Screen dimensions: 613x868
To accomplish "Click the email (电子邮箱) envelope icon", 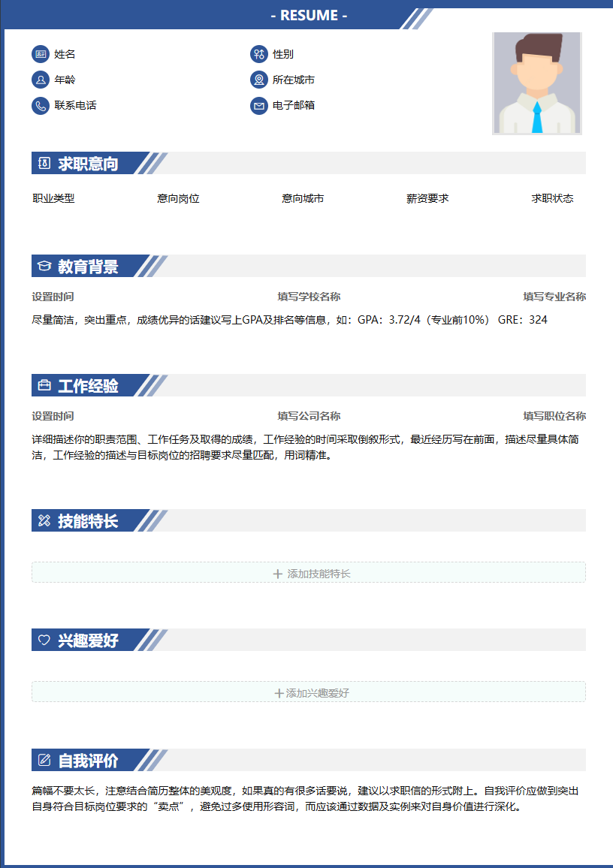I will 258,105.
